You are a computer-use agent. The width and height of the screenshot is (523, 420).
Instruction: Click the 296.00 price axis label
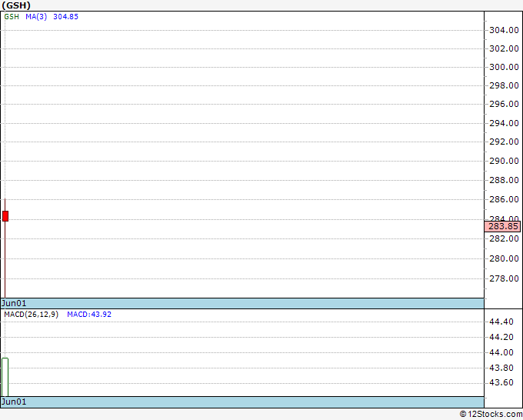(504, 104)
